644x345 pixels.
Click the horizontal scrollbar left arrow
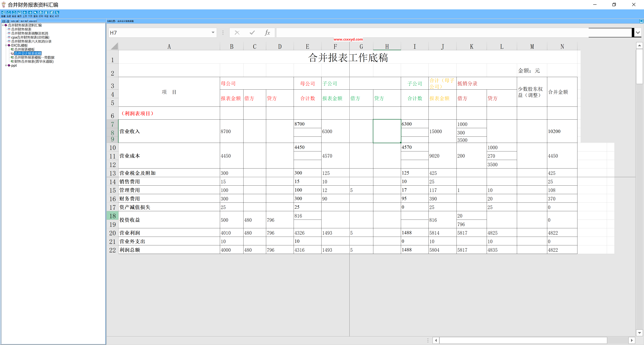[x=436, y=340]
